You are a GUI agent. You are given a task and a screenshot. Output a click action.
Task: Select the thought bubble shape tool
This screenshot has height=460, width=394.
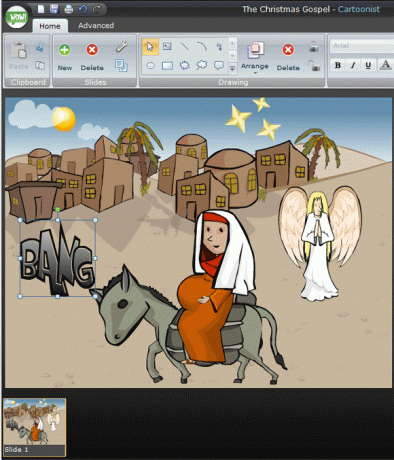202,65
